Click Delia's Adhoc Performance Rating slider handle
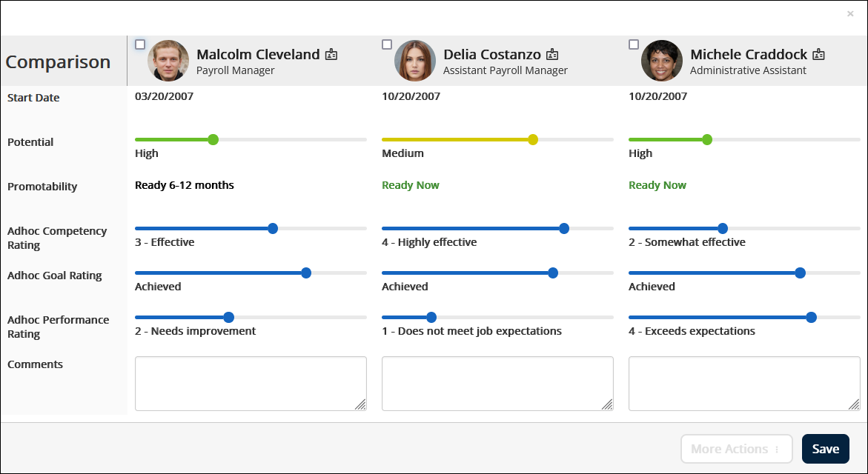868x474 pixels. pos(431,317)
